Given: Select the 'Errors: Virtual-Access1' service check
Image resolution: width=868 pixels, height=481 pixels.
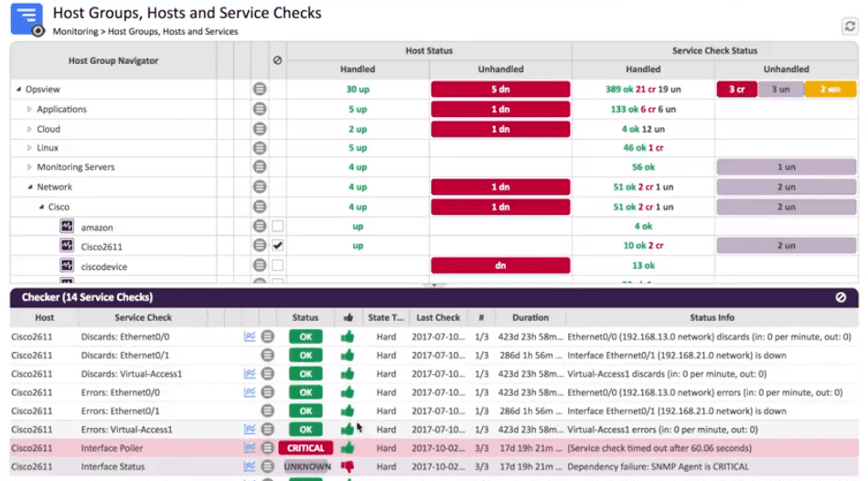Looking at the screenshot, I should click(x=127, y=430).
